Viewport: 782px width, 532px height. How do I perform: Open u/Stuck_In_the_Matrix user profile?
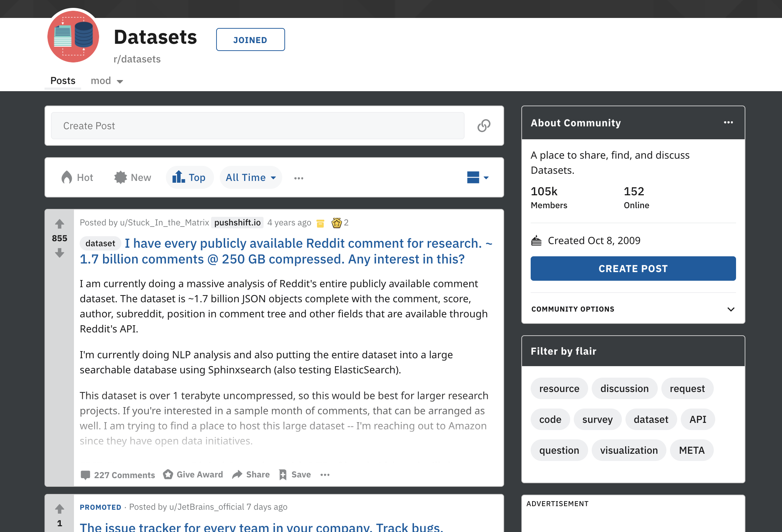164,223
